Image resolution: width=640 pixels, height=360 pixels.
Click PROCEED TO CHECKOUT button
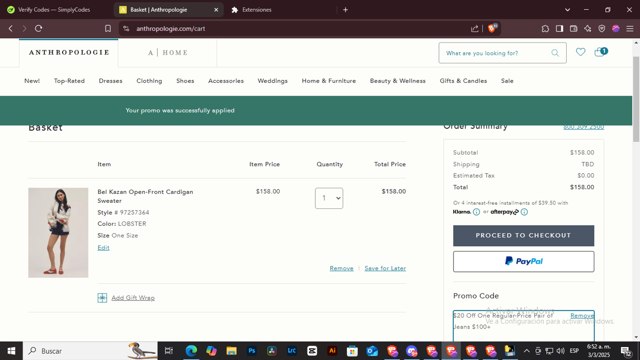[x=524, y=236]
